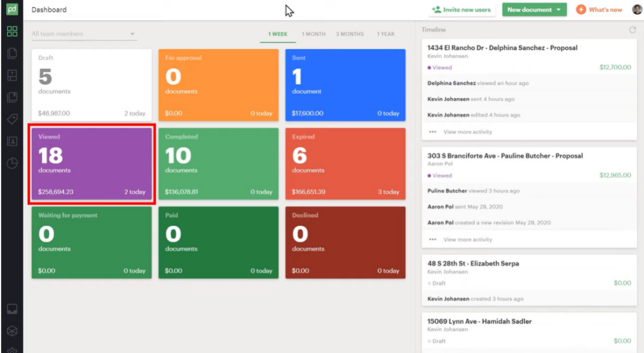This screenshot has height=353, width=644.
Task: Open the Contacts icon in sidebar
Action: click(x=13, y=142)
